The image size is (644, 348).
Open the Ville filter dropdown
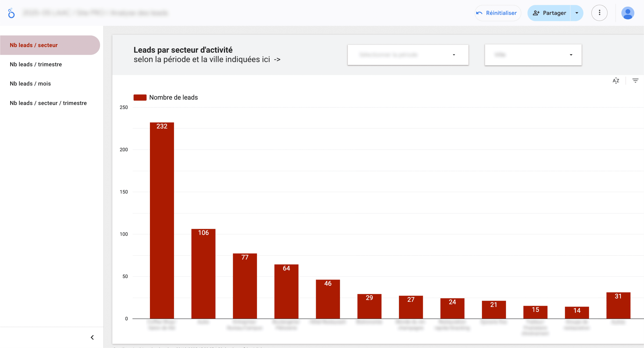pyautogui.click(x=533, y=55)
